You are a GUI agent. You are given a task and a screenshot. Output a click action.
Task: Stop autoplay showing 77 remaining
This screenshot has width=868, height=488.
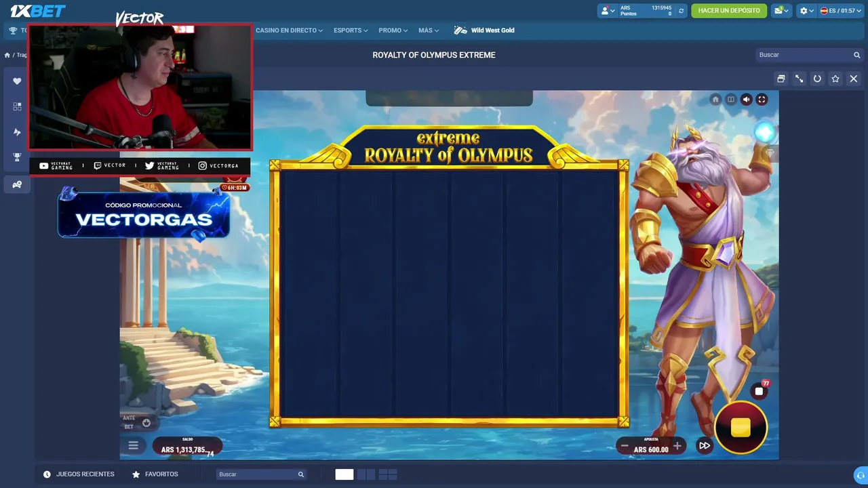tap(759, 391)
